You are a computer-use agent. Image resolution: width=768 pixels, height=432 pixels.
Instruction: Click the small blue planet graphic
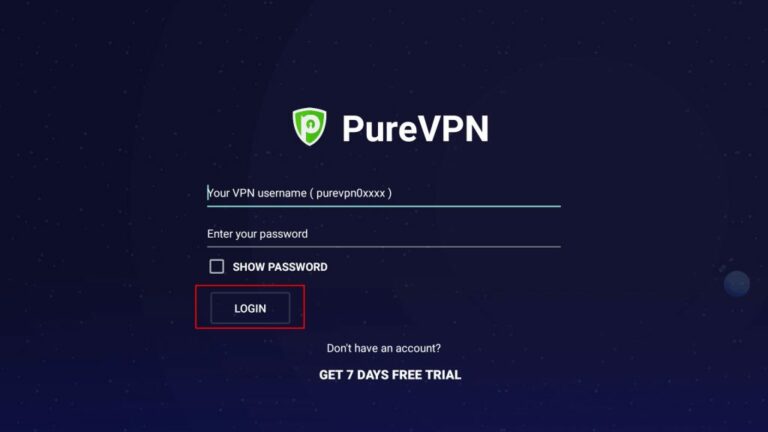click(737, 284)
